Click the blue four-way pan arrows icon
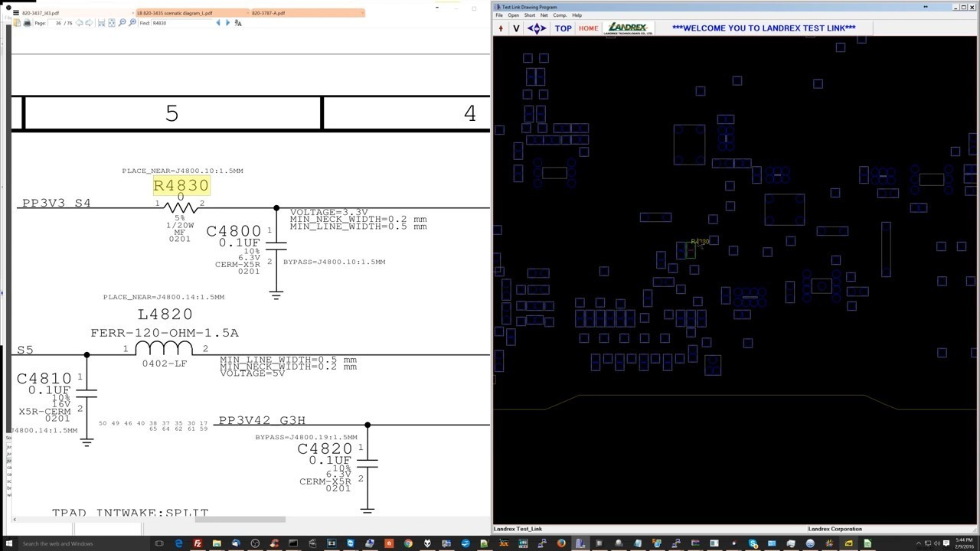 point(537,28)
